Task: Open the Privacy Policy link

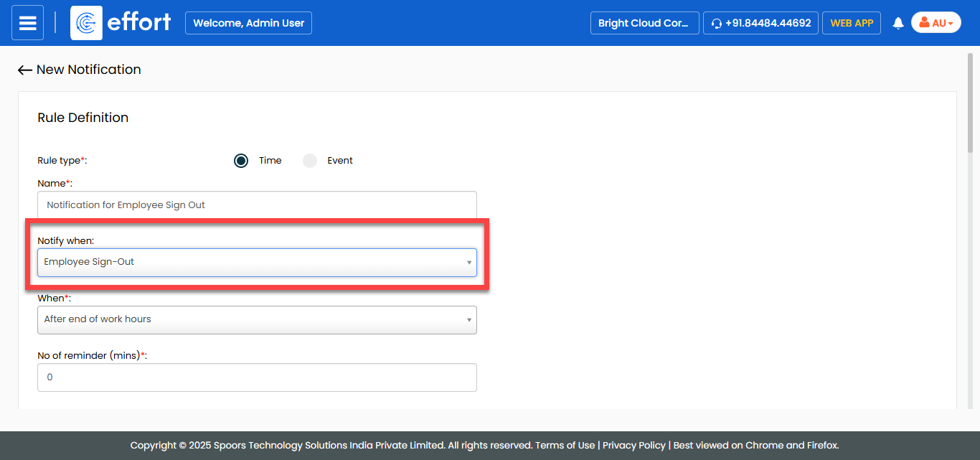Action: pyautogui.click(x=633, y=445)
